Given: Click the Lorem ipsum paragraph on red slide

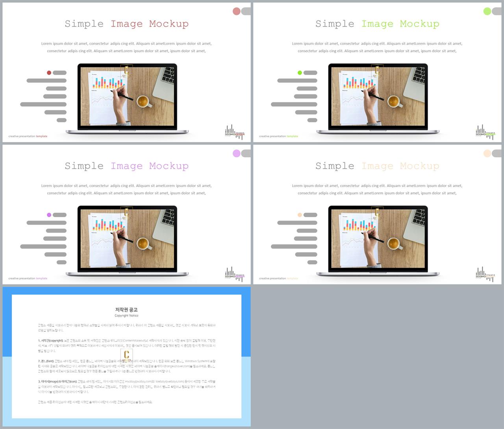Looking at the screenshot, I should coord(126,47).
